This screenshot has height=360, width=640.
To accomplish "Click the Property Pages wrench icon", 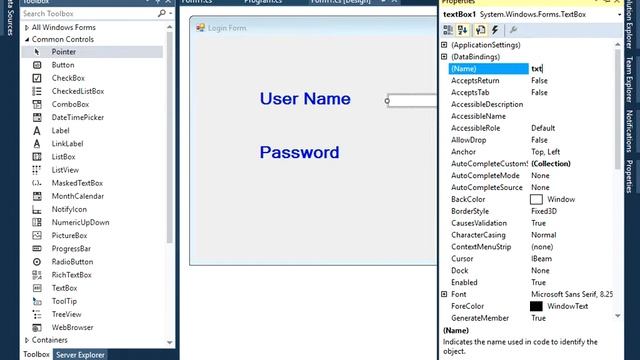I will tap(513, 30).
